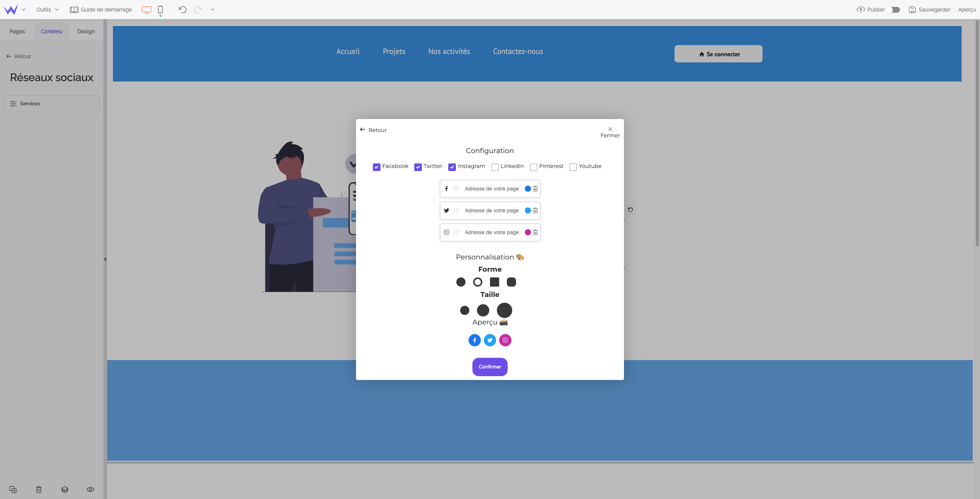The height and width of the screenshot is (499, 980).
Task: Toggle the eye visibility icon
Action: point(90,489)
